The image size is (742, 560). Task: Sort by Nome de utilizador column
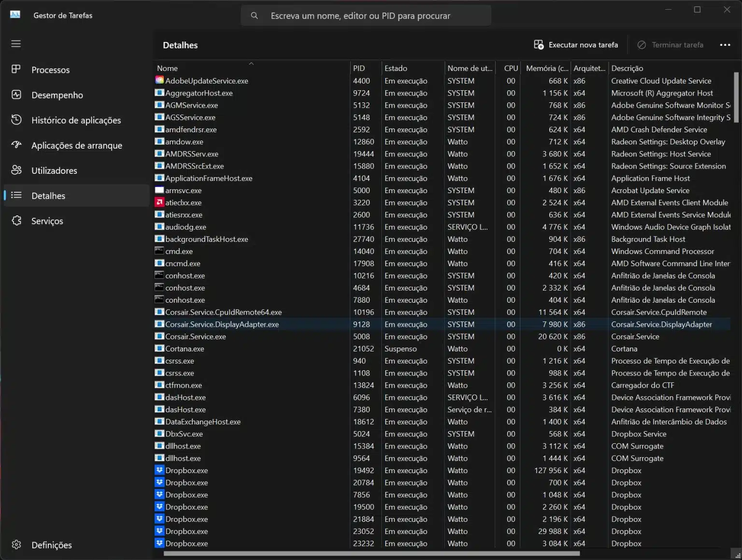pos(470,68)
